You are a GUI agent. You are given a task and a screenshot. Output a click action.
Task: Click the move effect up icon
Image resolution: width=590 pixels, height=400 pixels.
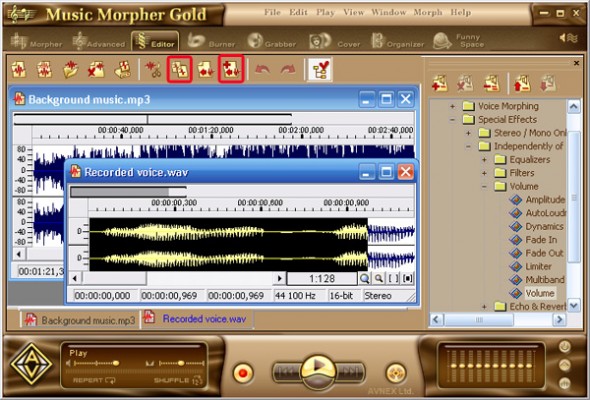click(522, 83)
